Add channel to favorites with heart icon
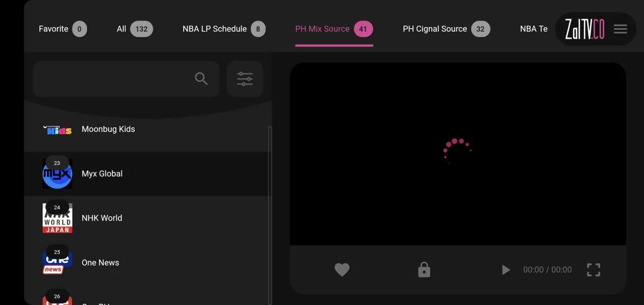Screen dimensions: 644x305 [x=342, y=270]
